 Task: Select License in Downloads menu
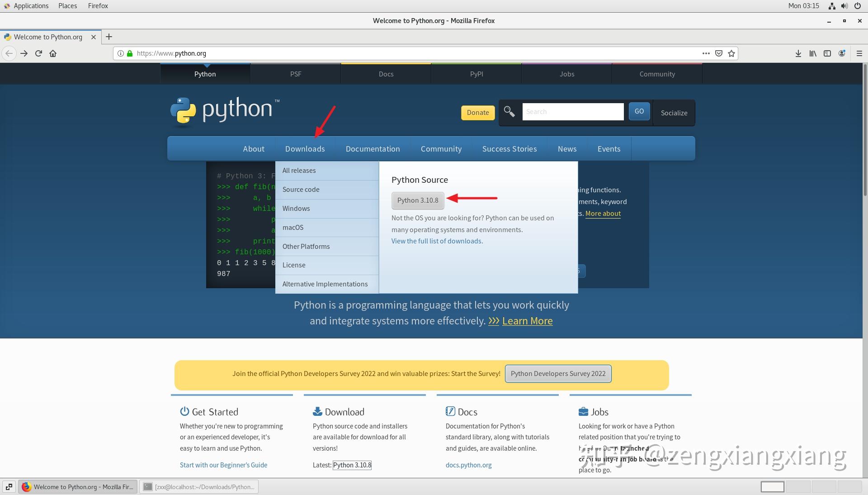tap(327, 265)
